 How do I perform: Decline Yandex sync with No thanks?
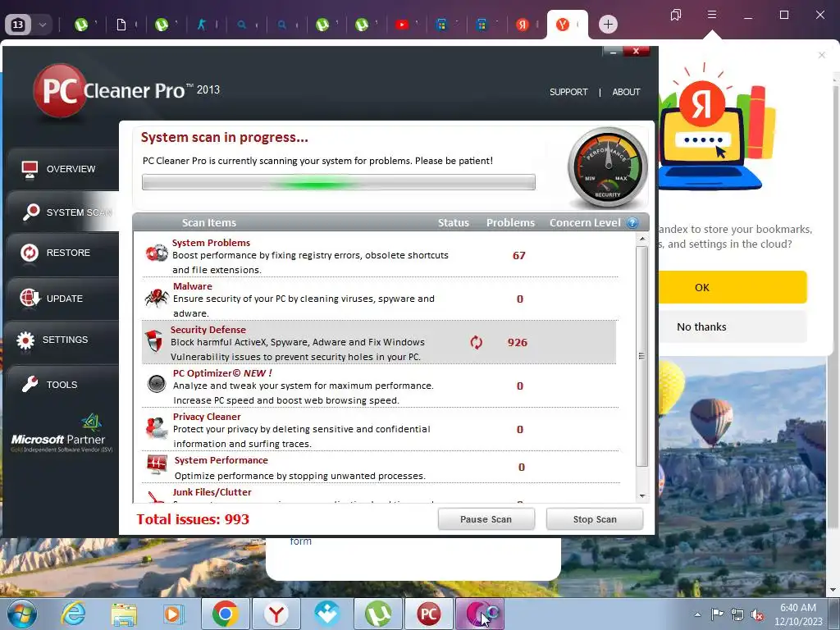733,326
